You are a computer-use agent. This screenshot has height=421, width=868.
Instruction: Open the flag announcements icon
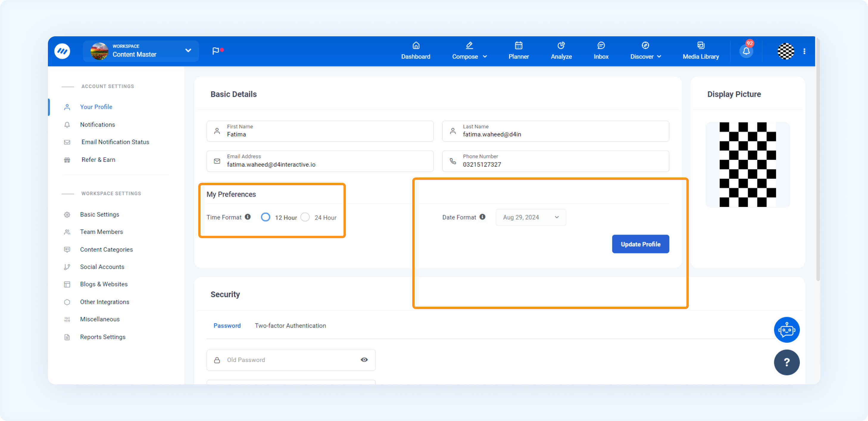click(x=216, y=51)
